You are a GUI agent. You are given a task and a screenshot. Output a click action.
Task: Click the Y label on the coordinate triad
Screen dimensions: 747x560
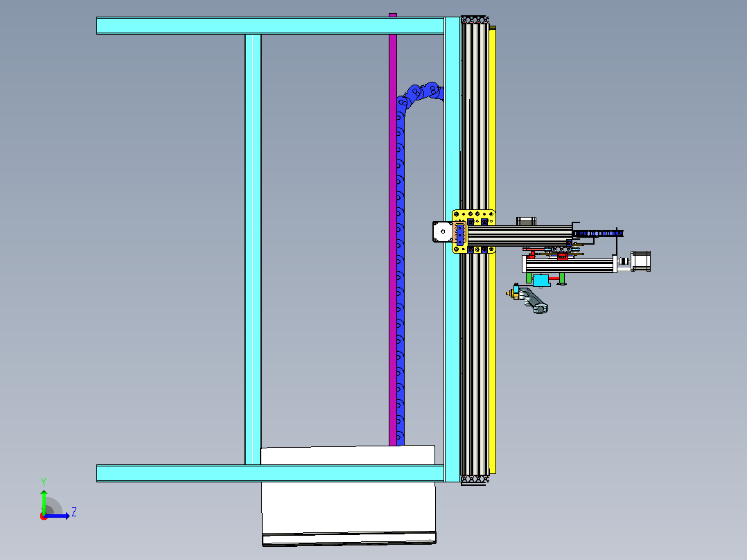(44, 482)
